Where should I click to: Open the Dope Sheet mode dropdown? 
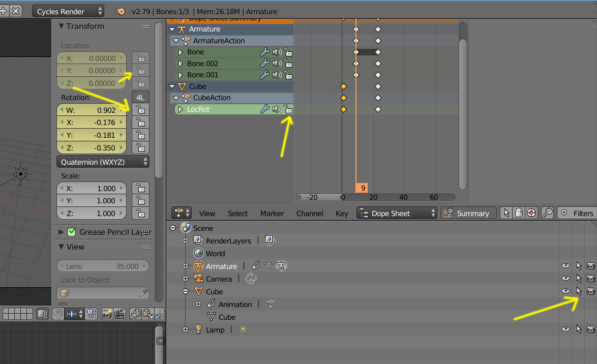pyautogui.click(x=396, y=213)
